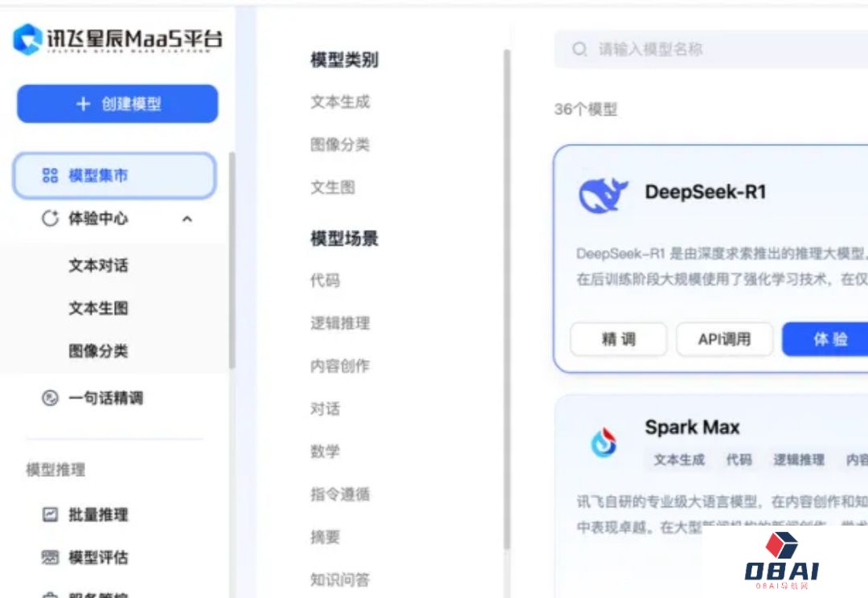This screenshot has height=598, width=868.
Task: Click the 创建模型 button
Action: pos(117,104)
